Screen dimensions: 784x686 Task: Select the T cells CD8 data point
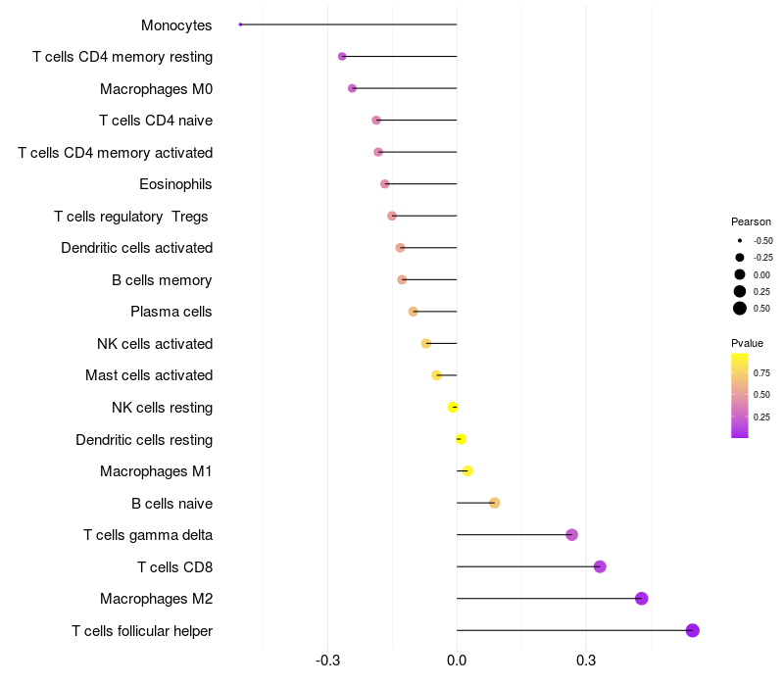point(600,566)
